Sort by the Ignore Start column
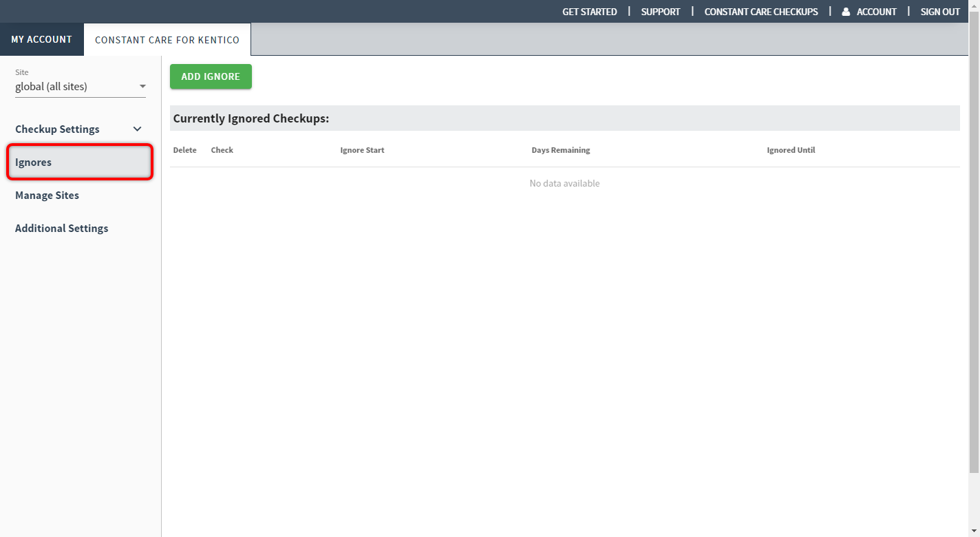Viewport: 980px width, 537px height. tap(362, 150)
